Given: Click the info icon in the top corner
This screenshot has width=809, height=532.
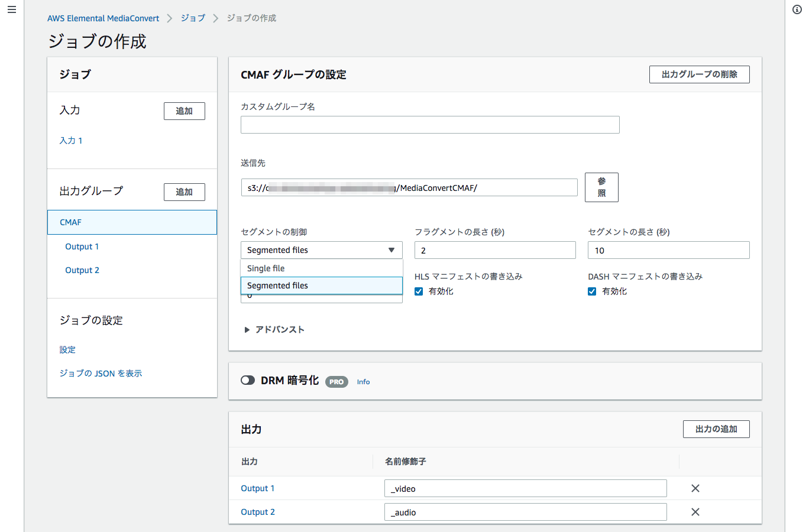Looking at the screenshot, I should click(x=797, y=9).
